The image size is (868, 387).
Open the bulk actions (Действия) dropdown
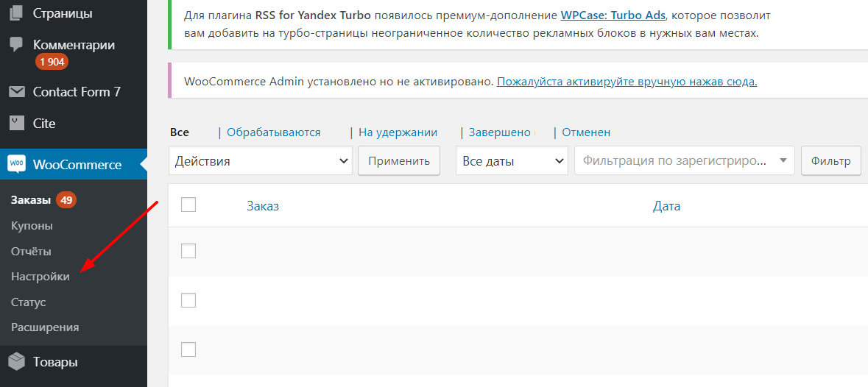click(x=261, y=161)
